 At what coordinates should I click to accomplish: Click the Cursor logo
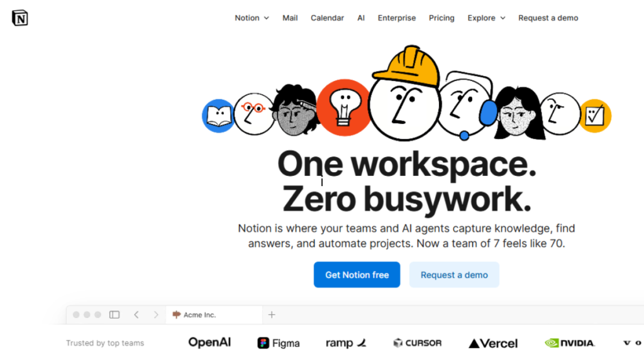point(417,343)
